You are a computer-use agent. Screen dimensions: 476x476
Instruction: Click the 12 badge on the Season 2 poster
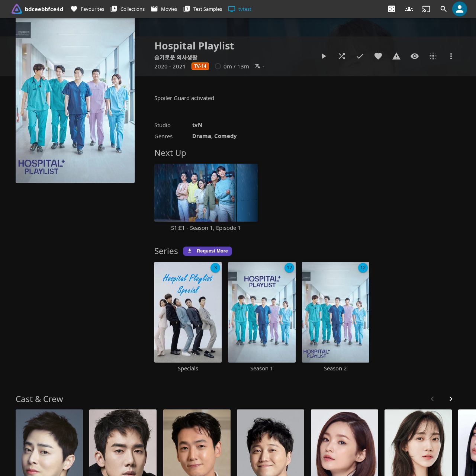(363, 268)
